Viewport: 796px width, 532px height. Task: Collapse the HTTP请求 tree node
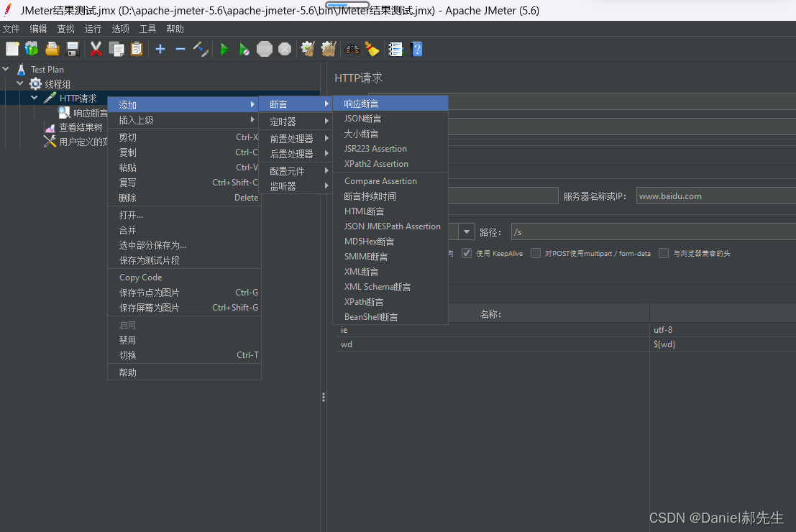(x=35, y=98)
